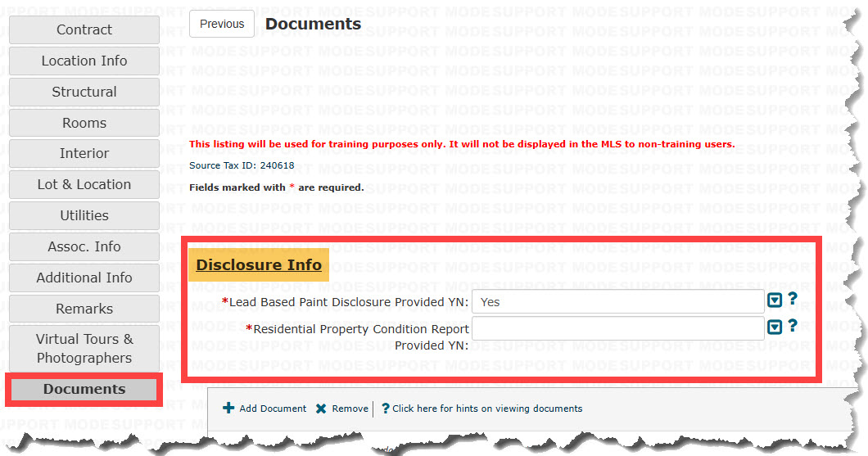This screenshot has height=456, width=868.
Task: Go back with the Previous button
Action: point(222,24)
